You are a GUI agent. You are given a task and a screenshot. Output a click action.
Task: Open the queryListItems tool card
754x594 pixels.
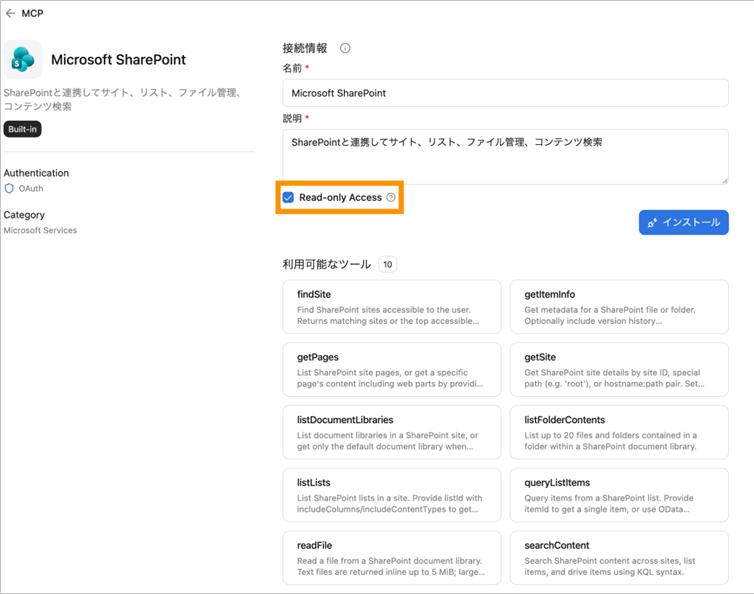(x=619, y=495)
